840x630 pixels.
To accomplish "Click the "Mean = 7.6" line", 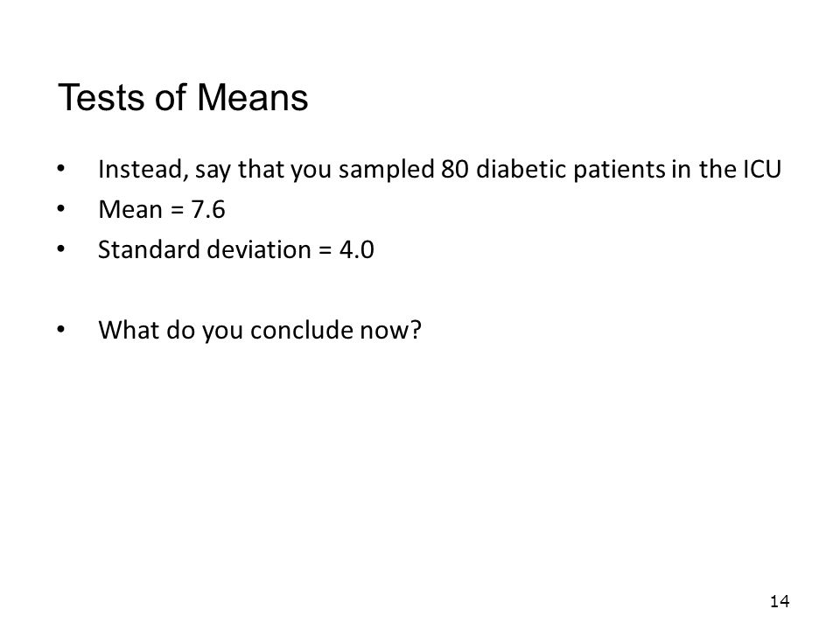I will (162, 209).
